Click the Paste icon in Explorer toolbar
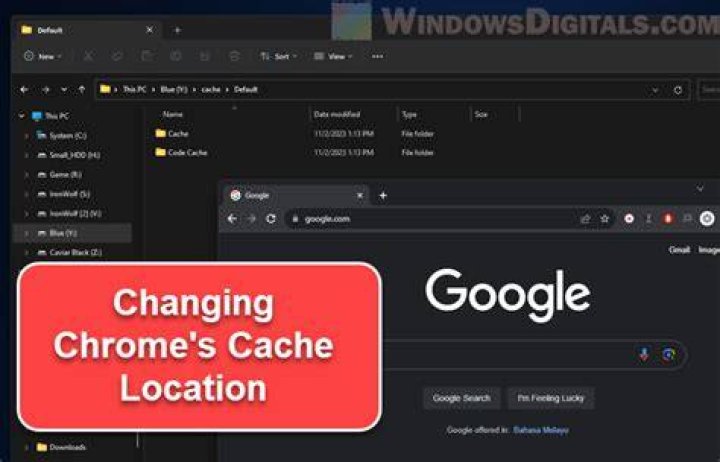 pyautogui.click(x=146, y=56)
